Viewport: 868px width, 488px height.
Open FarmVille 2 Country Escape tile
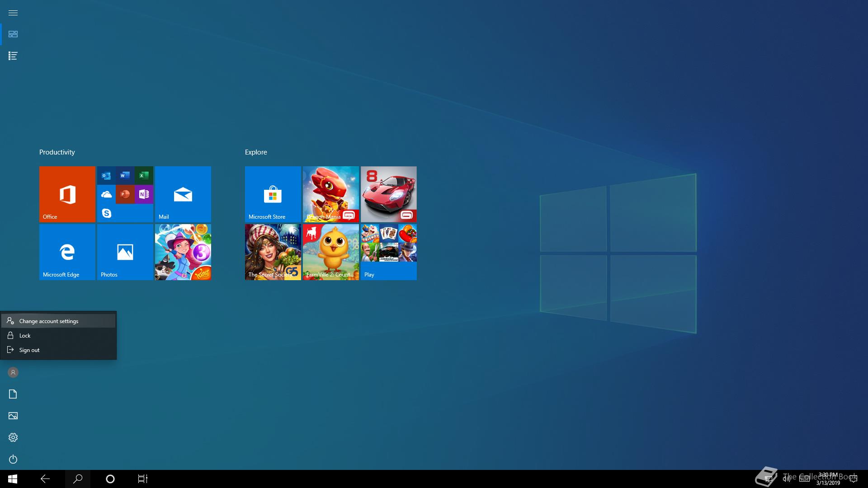point(331,252)
